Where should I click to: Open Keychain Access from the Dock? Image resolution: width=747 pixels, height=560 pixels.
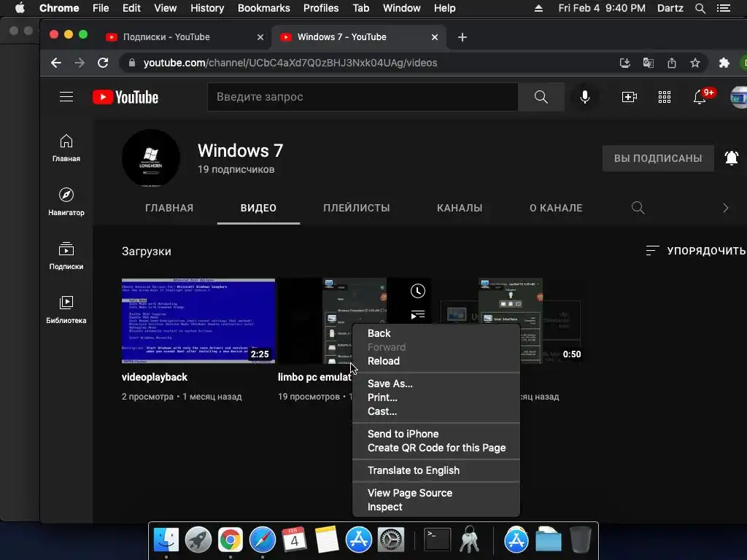pyautogui.click(x=469, y=540)
